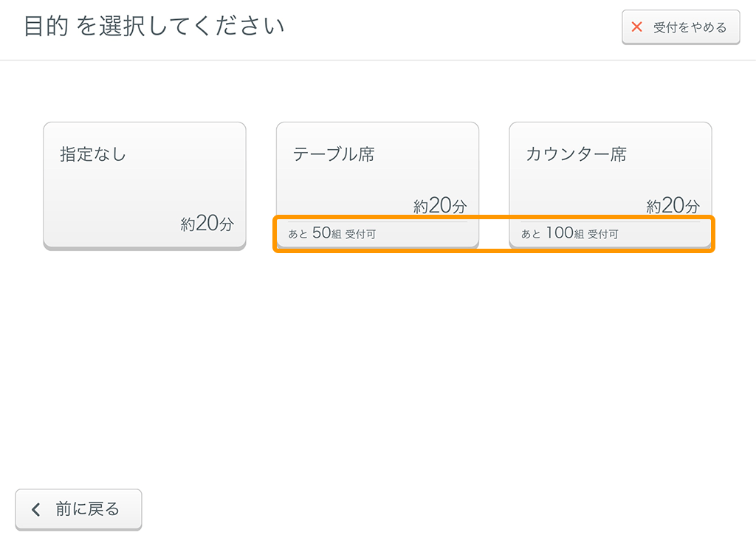The image size is (756, 555).
Task: Click 約20分 wait time on 指定なし card
Action: (207, 224)
